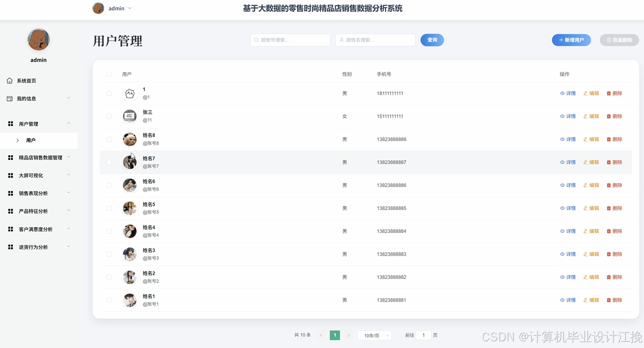The width and height of the screenshot is (644, 348).
Task: Open the 我的信息 menu label
Action: pyautogui.click(x=27, y=99)
